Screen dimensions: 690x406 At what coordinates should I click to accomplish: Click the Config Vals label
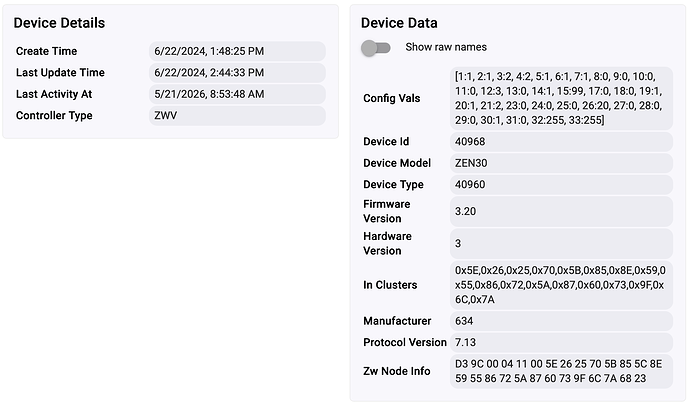coord(392,99)
